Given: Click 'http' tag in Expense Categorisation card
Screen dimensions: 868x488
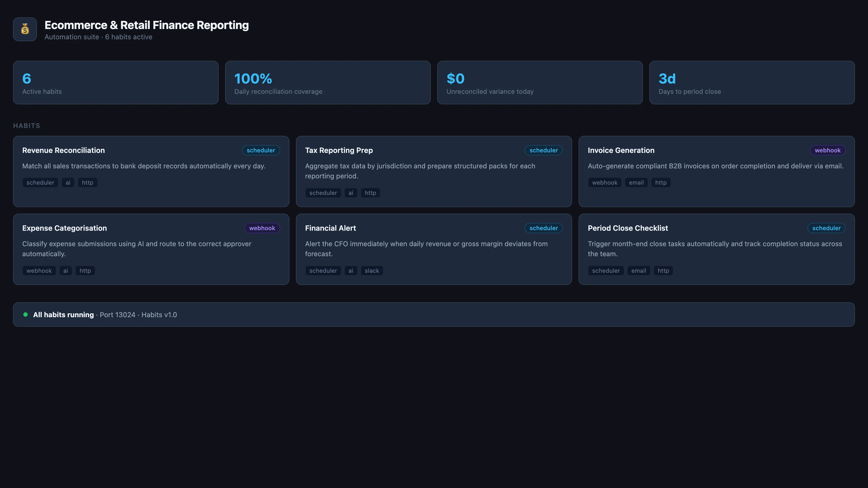Looking at the screenshot, I should (x=85, y=271).
